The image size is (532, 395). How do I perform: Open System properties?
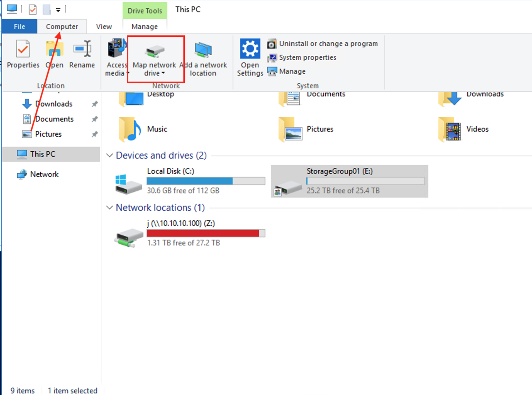click(302, 58)
